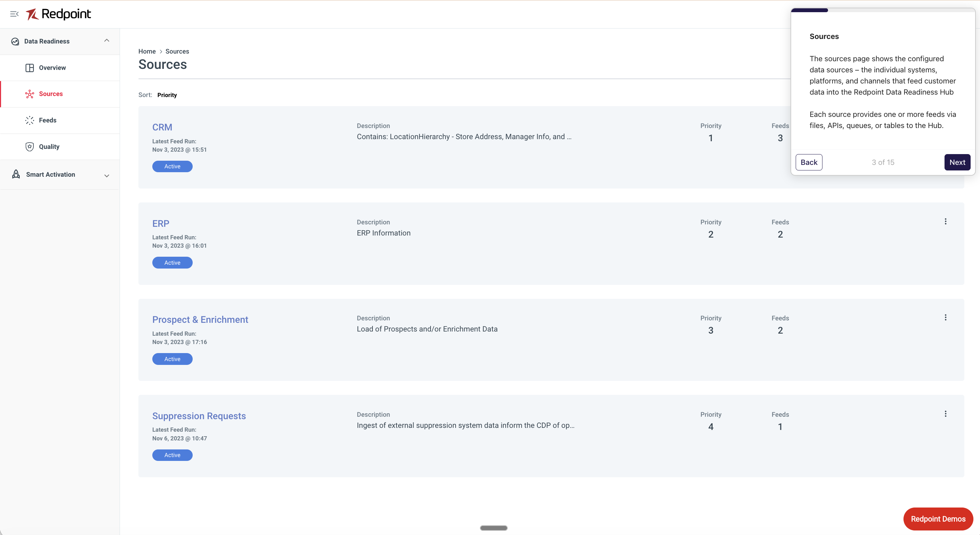Open the Suppression Requests source
Screen dimensions: 980x535
[x=199, y=416]
